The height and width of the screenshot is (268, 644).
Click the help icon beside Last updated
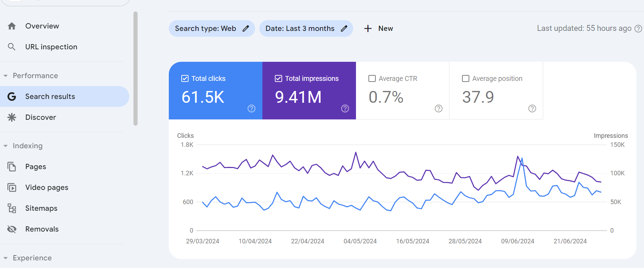click(638, 29)
